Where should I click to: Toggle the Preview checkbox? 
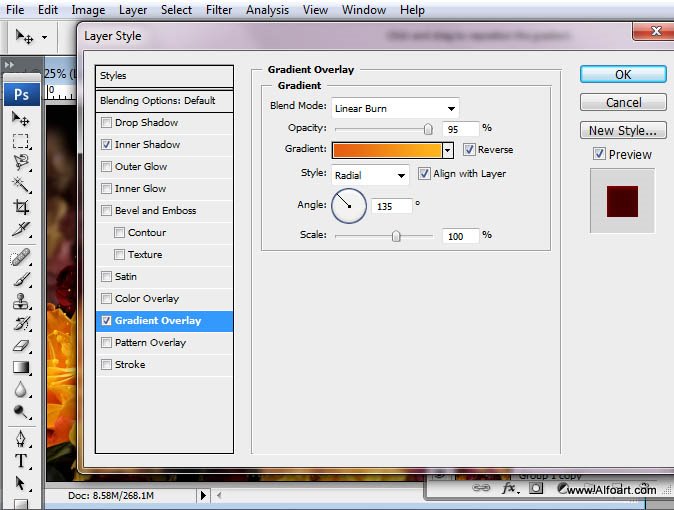[599, 154]
